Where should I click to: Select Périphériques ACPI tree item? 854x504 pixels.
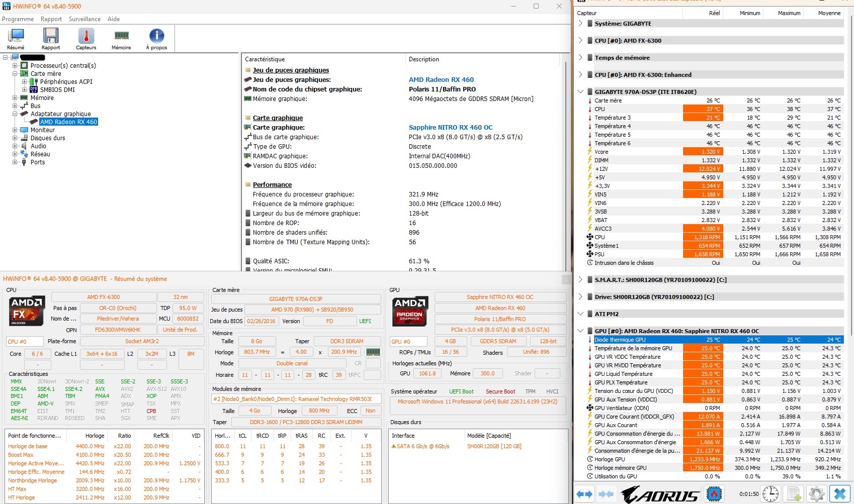[x=66, y=82]
